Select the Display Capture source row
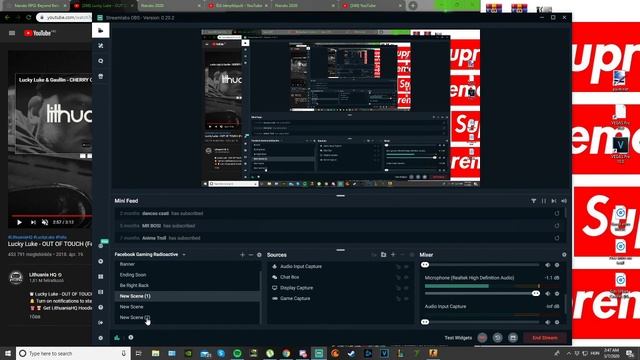 pyautogui.click(x=340, y=288)
